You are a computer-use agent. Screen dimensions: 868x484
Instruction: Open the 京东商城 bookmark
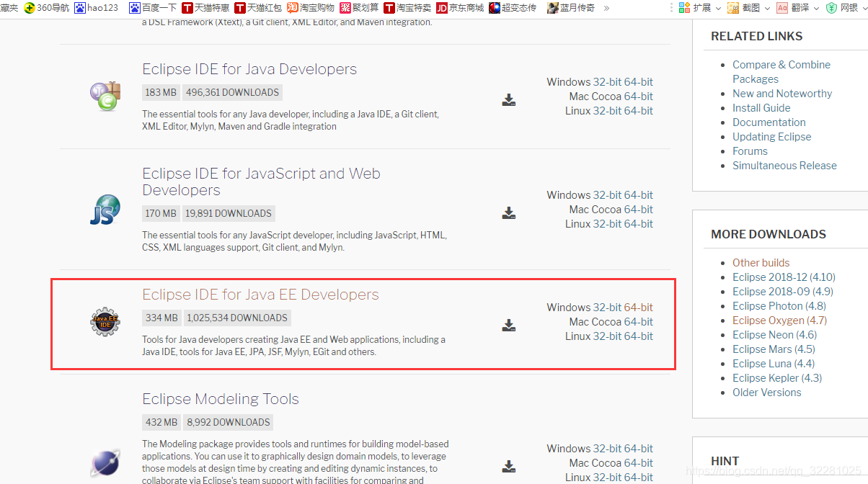pyautogui.click(x=460, y=8)
